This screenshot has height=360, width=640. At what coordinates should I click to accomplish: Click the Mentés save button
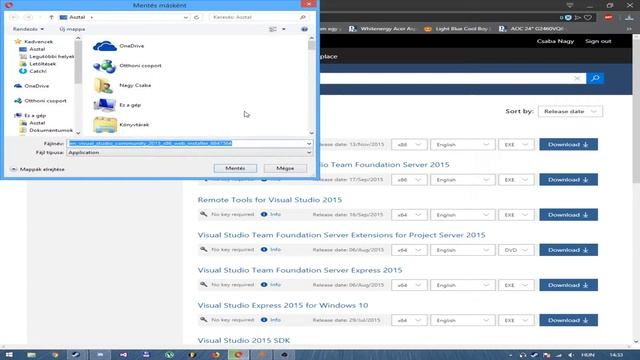(x=235, y=168)
